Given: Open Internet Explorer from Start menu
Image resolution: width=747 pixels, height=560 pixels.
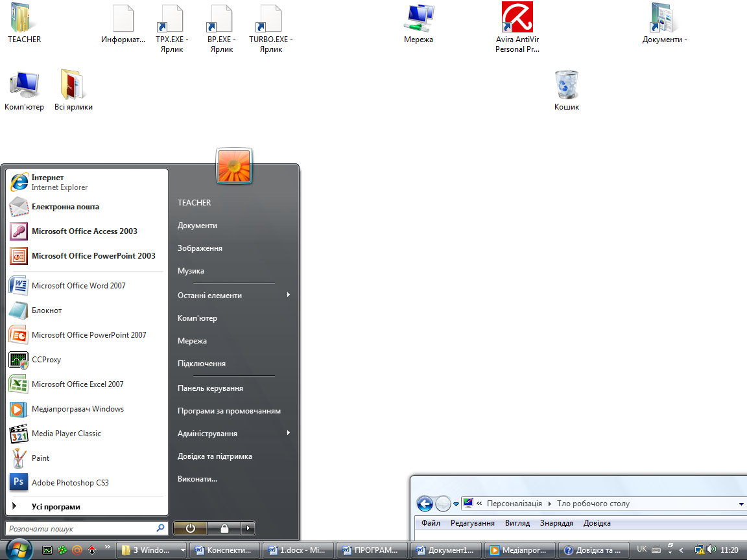Looking at the screenshot, I should (x=87, y=182).
